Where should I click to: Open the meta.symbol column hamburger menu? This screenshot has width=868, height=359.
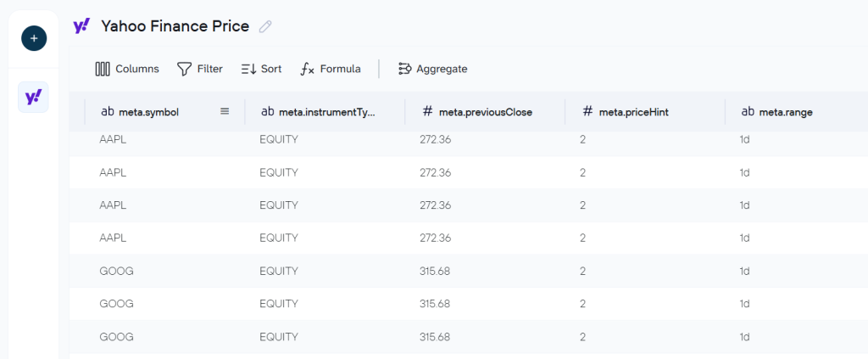point(225,111)
